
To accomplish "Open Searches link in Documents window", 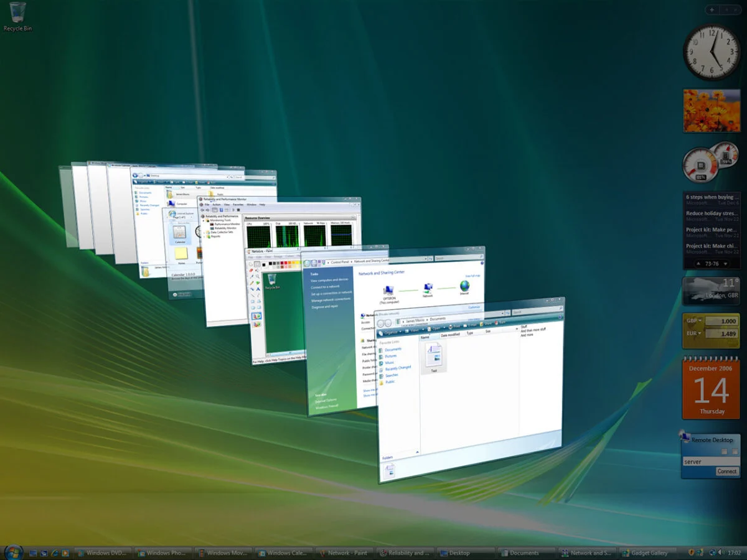I will 392,375.
